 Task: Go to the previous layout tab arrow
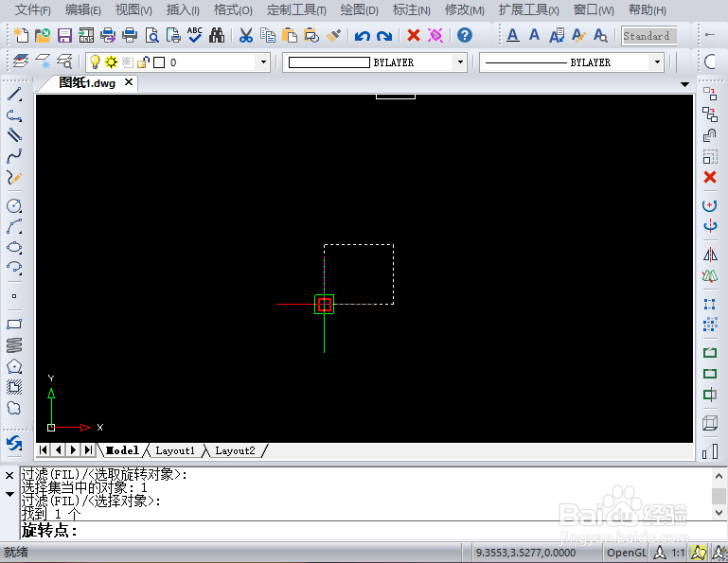coord(58,449)
